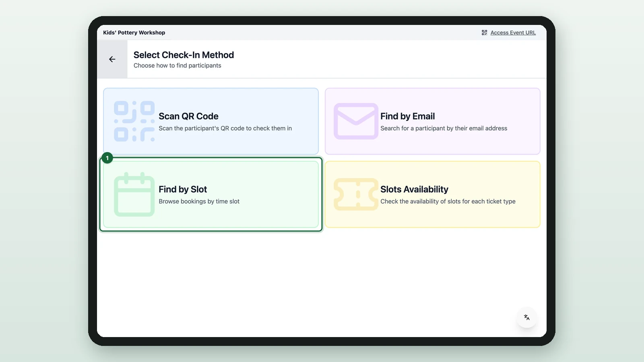Choose the Find by Email title

coord(407,116)
